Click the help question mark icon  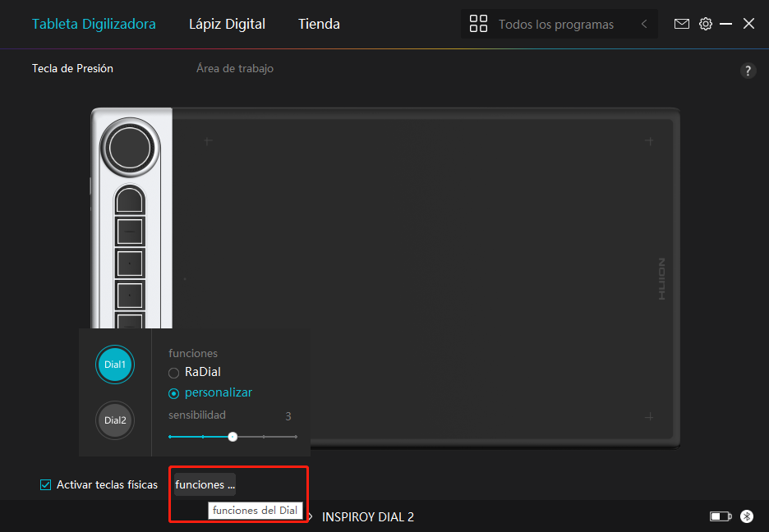[748, 71]
